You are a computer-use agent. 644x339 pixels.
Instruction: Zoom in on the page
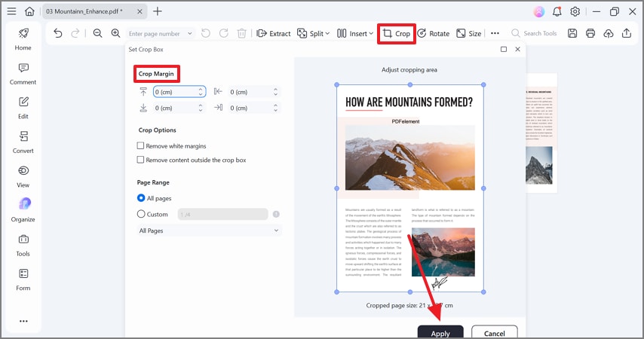pos(116,33)
